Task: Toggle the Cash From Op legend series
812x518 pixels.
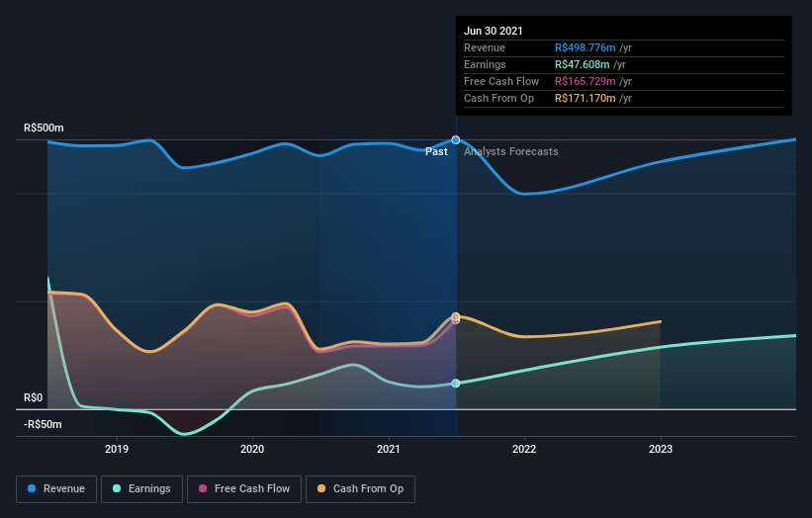Action: 360,489
